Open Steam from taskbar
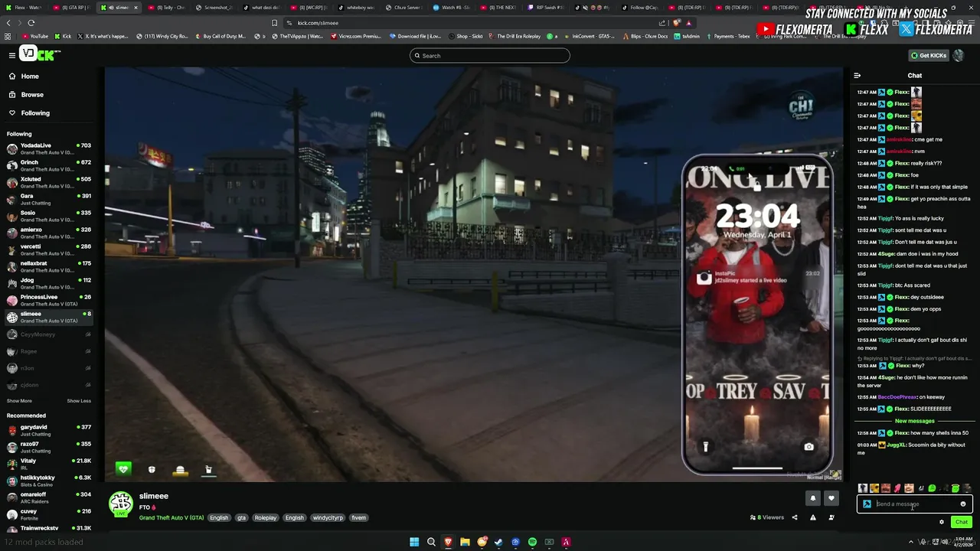The width and height of the screenshot is (980, 551). [498, 542]
